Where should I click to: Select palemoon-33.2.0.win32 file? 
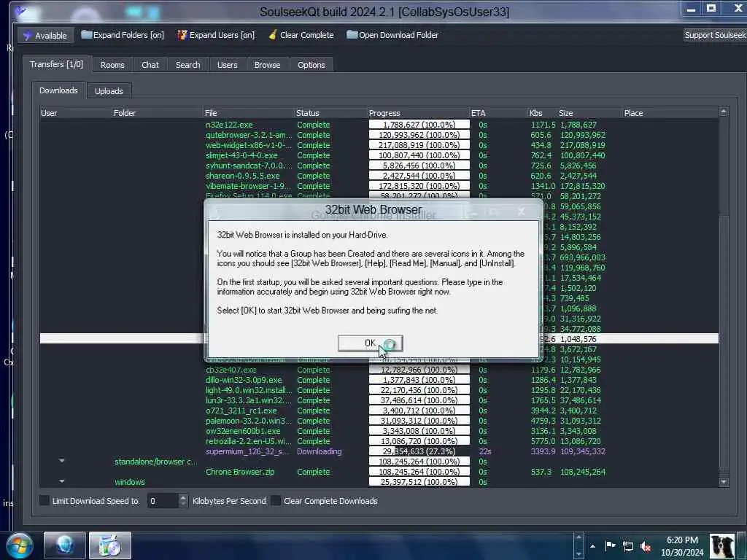pyautogui.click(x=248, y=421)
